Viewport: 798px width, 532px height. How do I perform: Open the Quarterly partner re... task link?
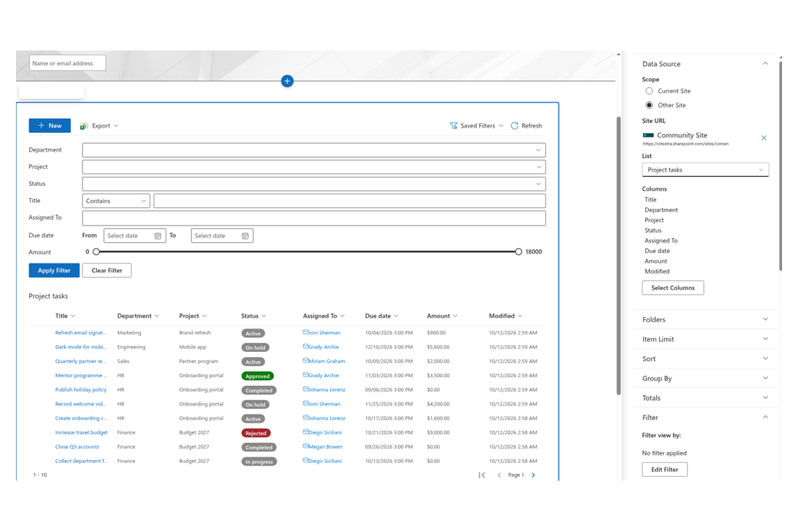(x=80, y=361)
